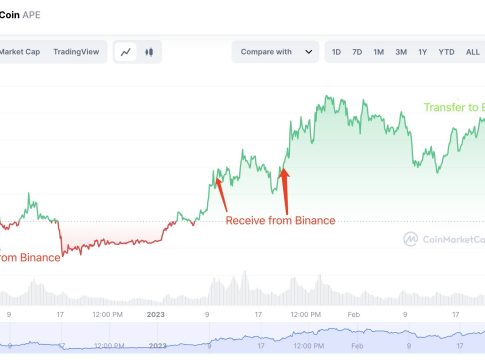485x360 pixels.
Task: Select the 1M time range
Action: pyautogui.click(x=379, y=52)
